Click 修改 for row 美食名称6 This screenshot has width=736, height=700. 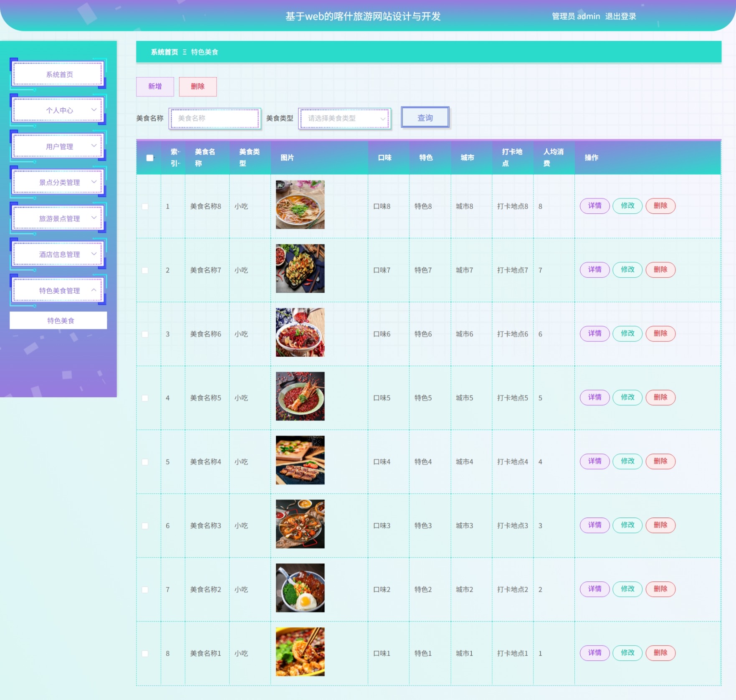(x=627, y=333)
